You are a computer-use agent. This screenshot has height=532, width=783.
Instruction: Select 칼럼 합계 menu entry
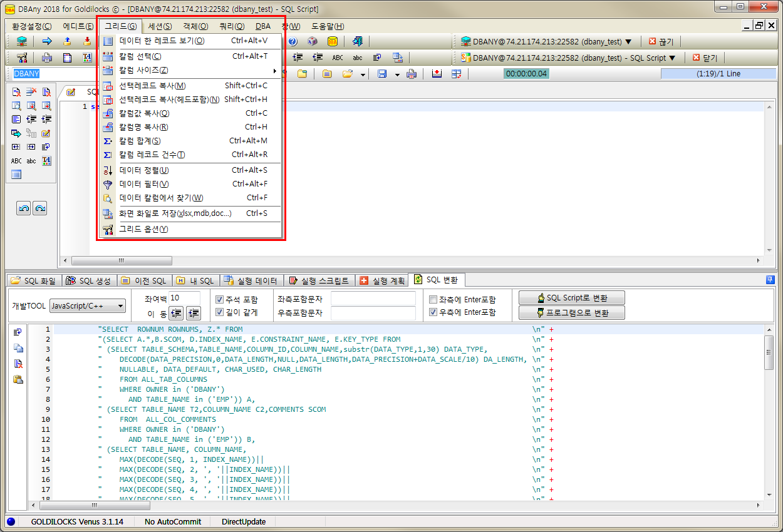point(190,141)
